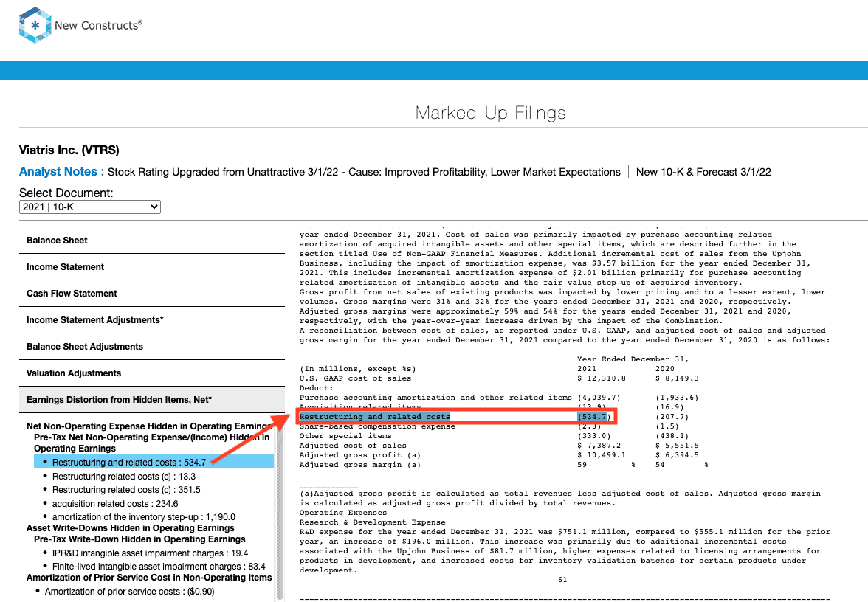Select Finite-lived intangible asset impairment charges item

click(x=159, y=567)
